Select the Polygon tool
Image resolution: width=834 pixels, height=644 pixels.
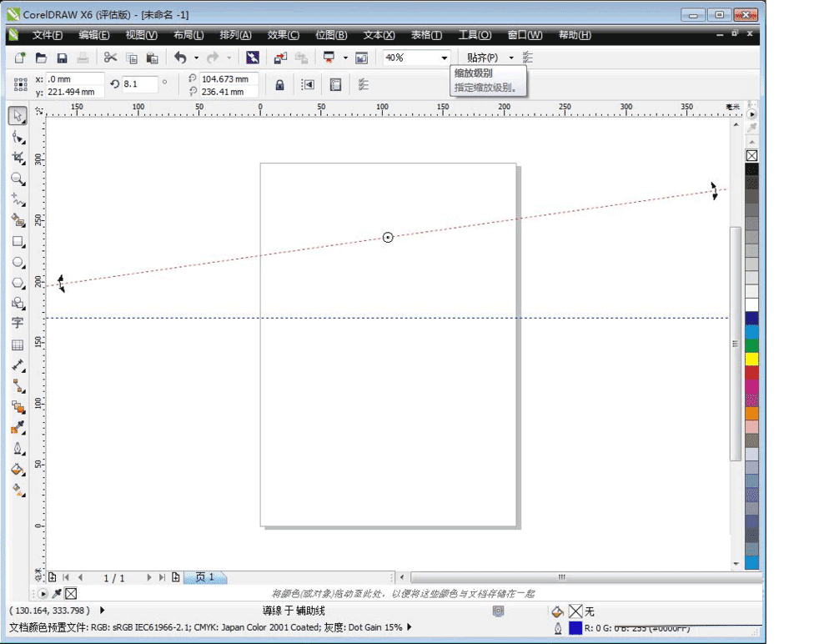point(18,283)
